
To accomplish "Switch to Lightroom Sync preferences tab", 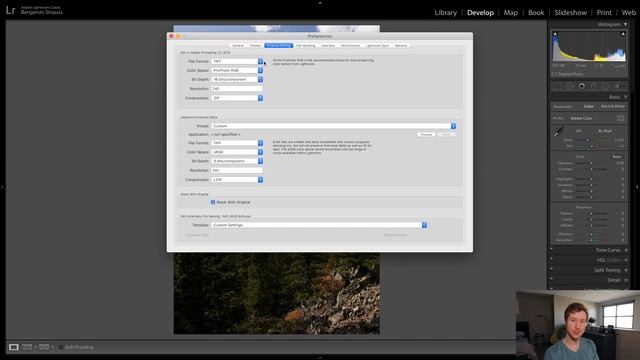I will click(377, 45).
